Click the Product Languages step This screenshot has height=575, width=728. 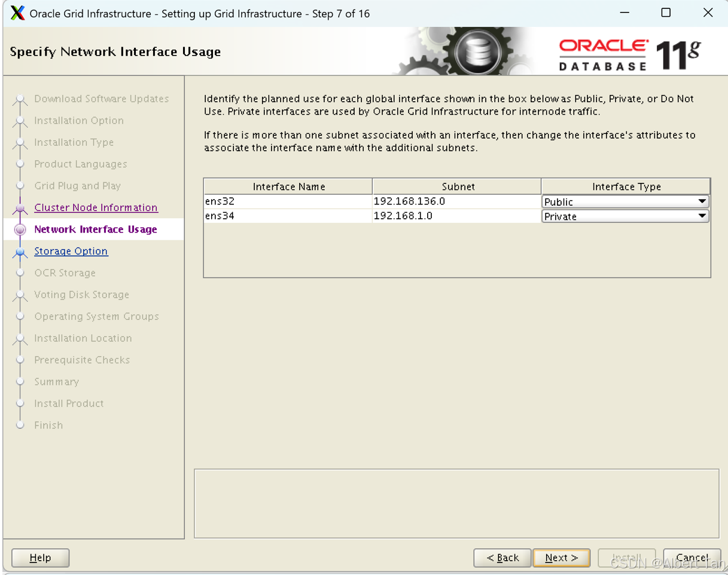coord(81,164)
